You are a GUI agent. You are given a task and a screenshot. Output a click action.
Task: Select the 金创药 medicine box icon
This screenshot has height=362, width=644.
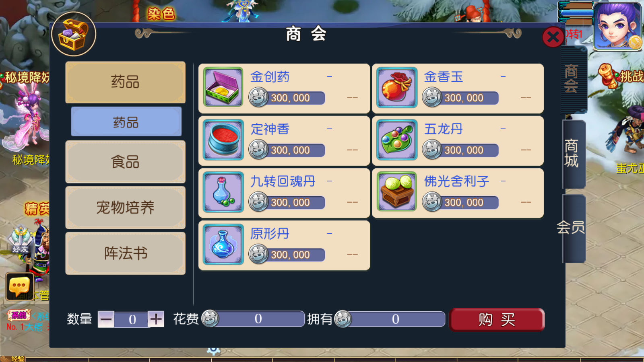[223, 87]
